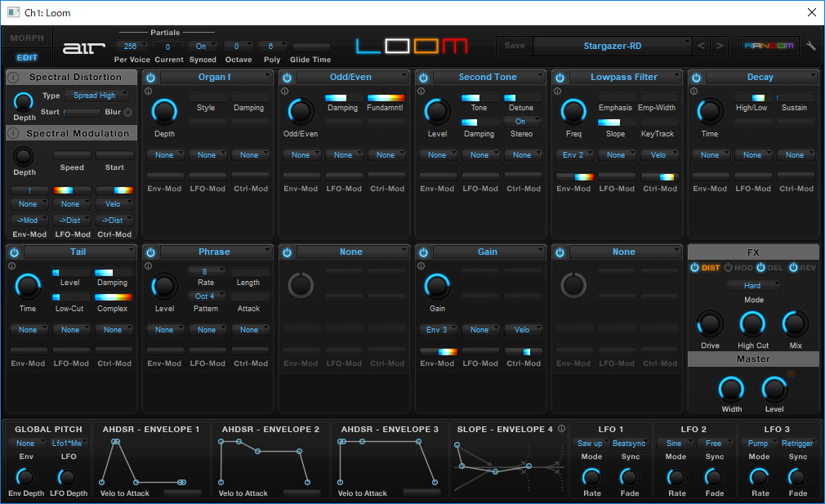
Task: Enable the Blur power icon
Action: [128, 112]
